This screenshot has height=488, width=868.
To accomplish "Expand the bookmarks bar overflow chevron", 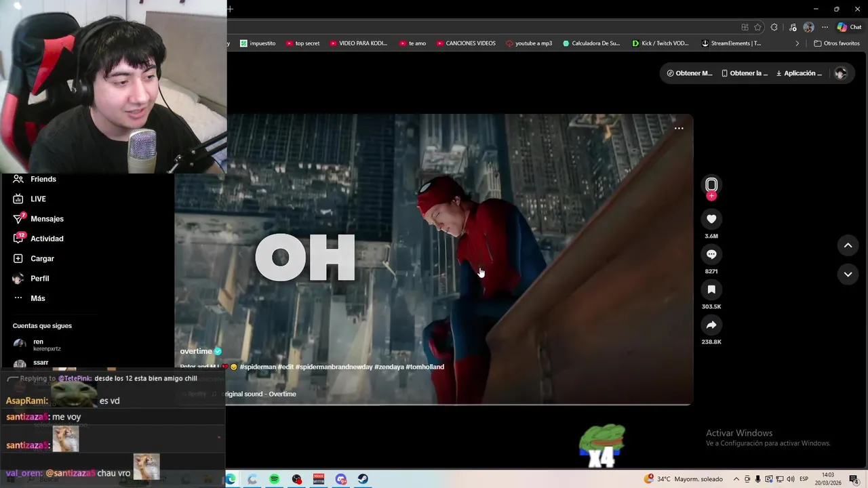I will pos(797,43).
